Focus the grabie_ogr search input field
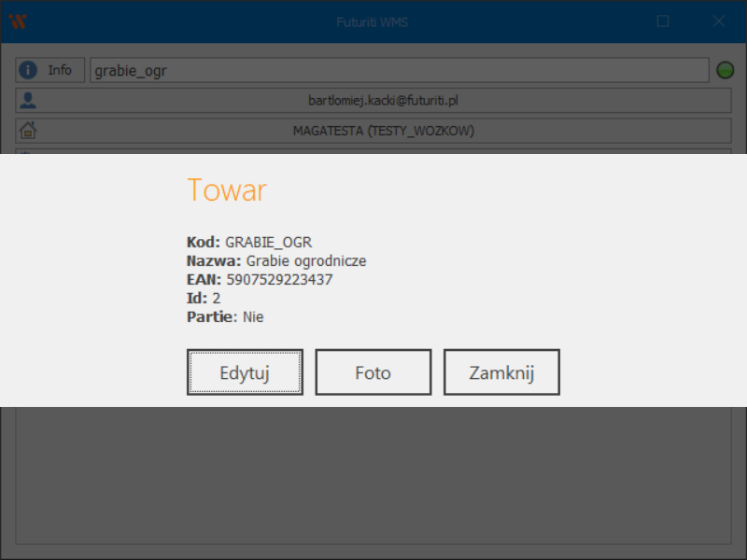747x560 pixels. (x=400, y=70)
